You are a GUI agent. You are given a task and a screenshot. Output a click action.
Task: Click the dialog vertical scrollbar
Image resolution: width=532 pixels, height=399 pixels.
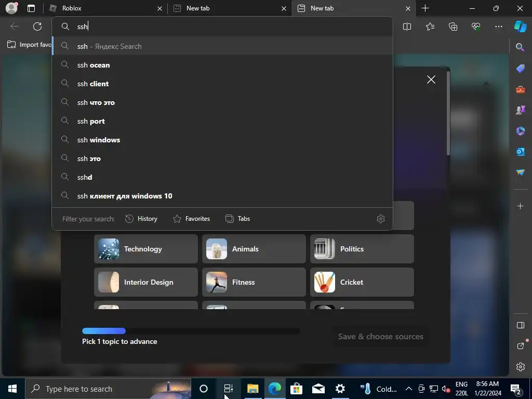[448, 113]
